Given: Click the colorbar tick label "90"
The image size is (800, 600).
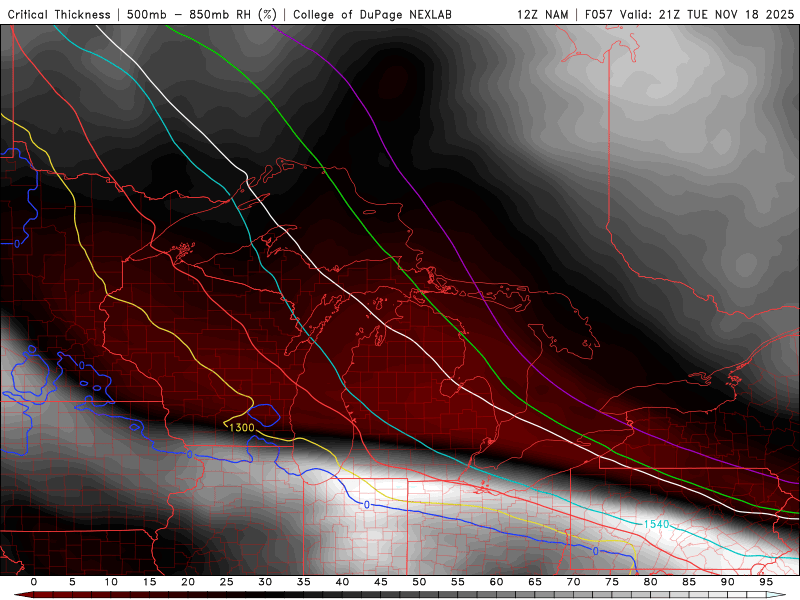Looking at the screenshot, I should pos(727,582).
